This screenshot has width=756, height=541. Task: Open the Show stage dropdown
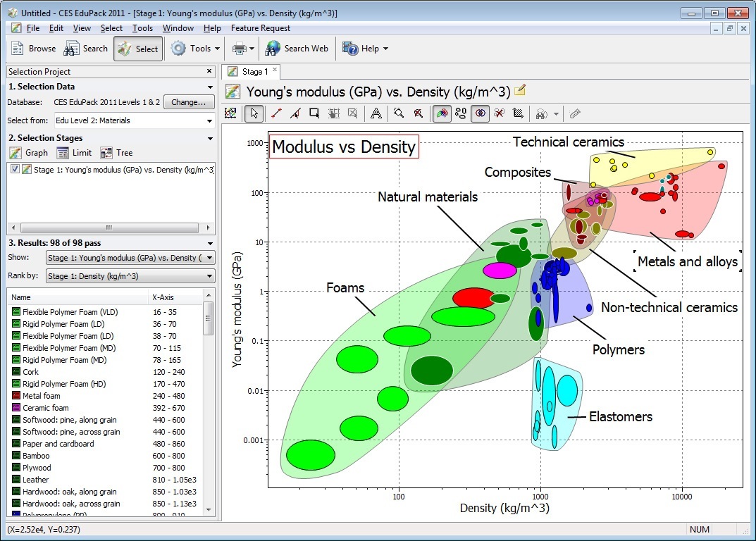point(130,258)
